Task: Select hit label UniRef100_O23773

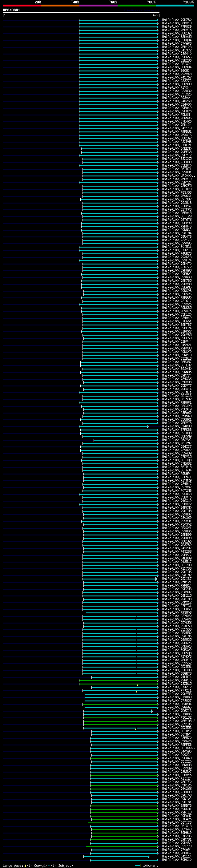Action: [177, 847]
